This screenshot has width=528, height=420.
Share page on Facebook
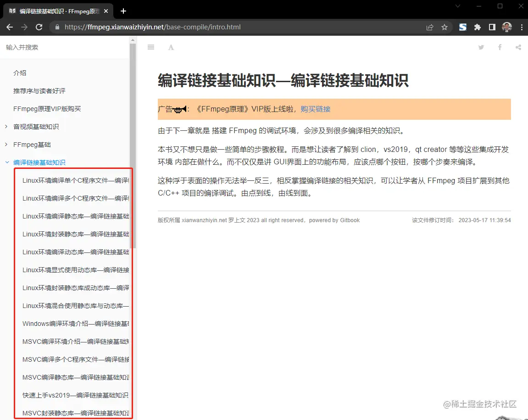500,47
